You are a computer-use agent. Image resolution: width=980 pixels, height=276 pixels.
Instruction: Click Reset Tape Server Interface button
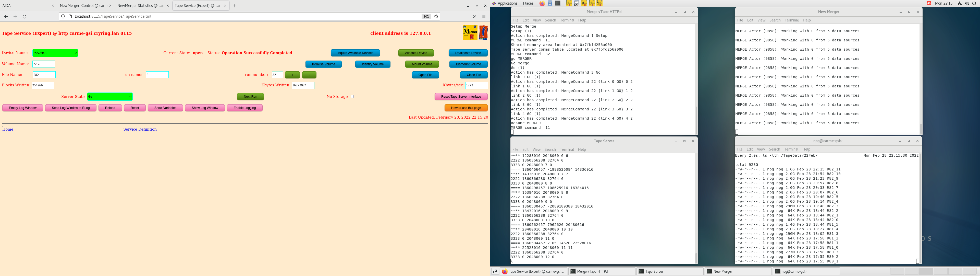(x=461, y=97)
